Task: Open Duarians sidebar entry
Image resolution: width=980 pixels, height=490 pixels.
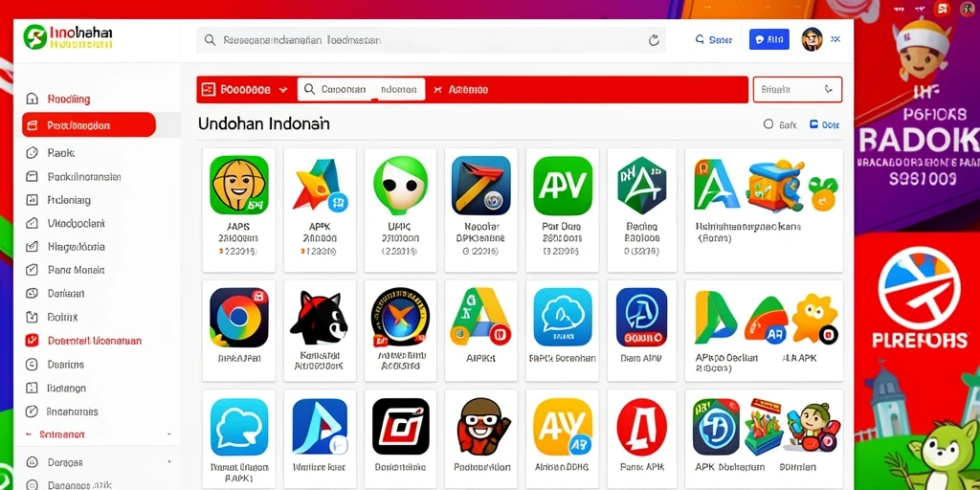Action: (55, 365)
